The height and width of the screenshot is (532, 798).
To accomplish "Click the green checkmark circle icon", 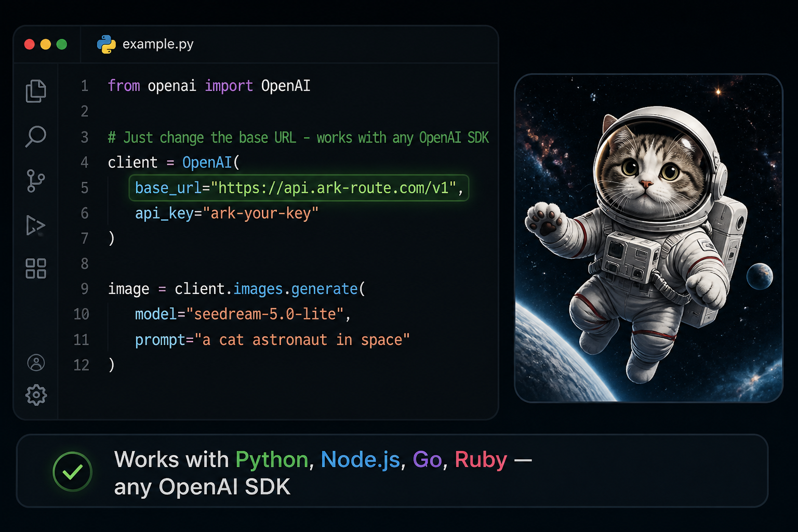I will click(x=72, y=471).
